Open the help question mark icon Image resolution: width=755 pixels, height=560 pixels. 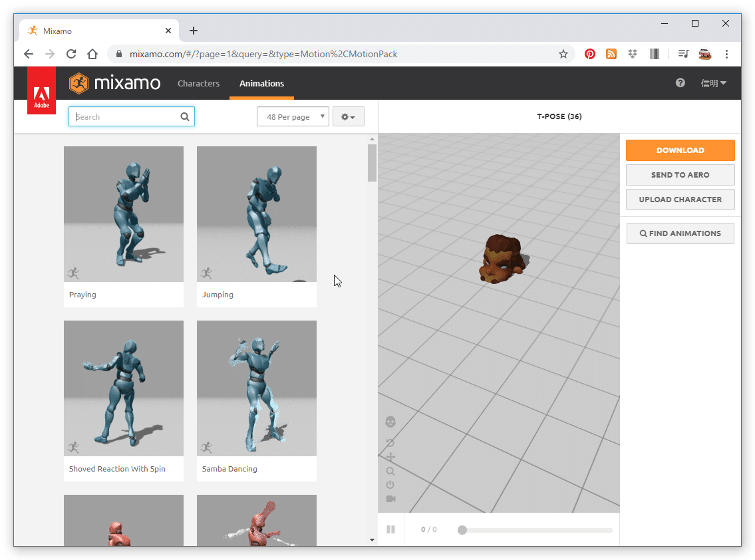point(680,83)
